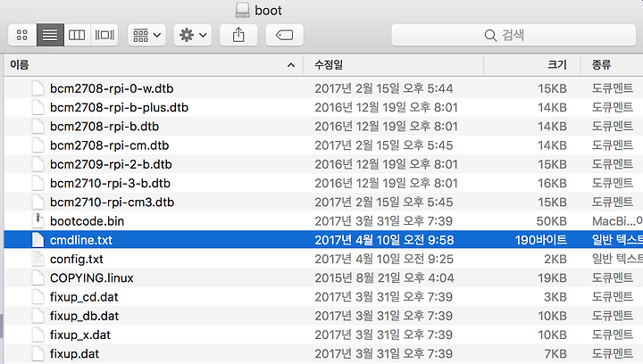This screenshot has height=364, width=643.
Task: Switch to list view
Action: (50, 35)
